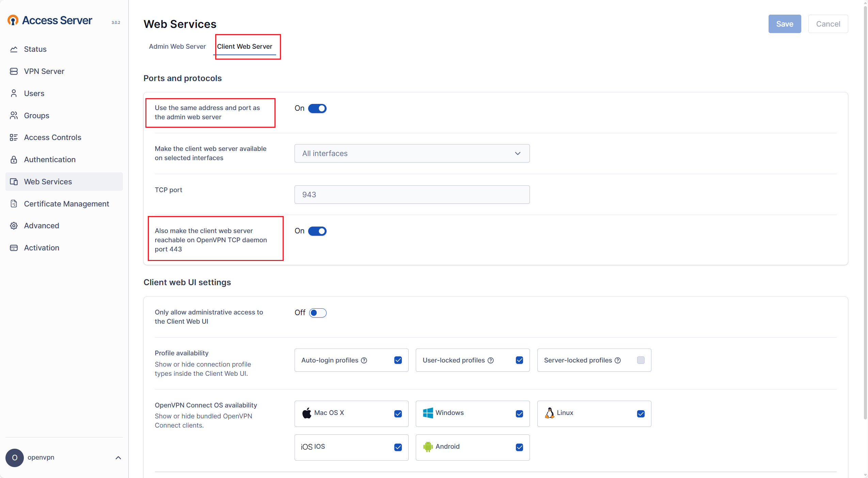This screenshot has height=478, width=868.
Task: Click the Advanced gear icon
Action: 14,226
